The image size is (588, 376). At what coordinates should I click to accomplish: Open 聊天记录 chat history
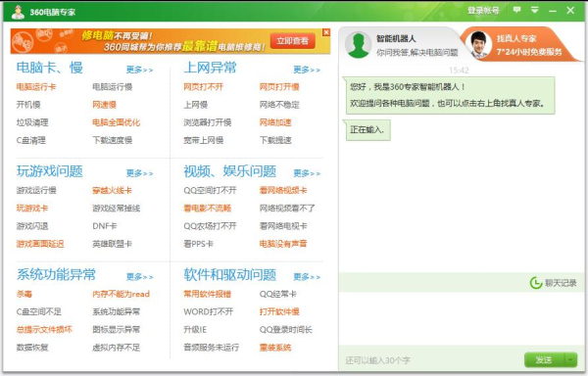(553, 283)
